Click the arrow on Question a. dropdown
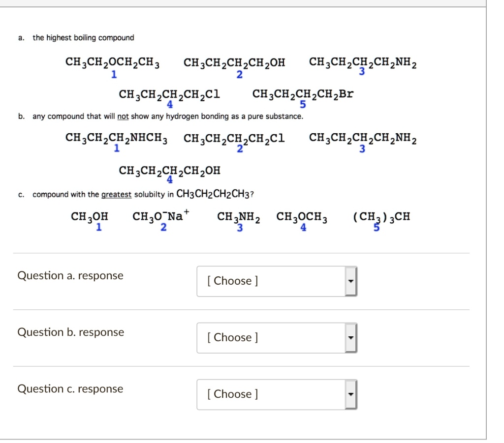504x443 pixels. click(x=351, y=281)
